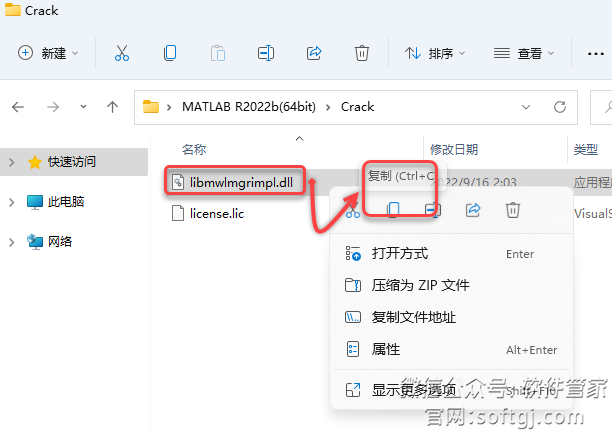Click Share icon in context menu
This screenshot has width=612, height=434.
pos(473,210)
